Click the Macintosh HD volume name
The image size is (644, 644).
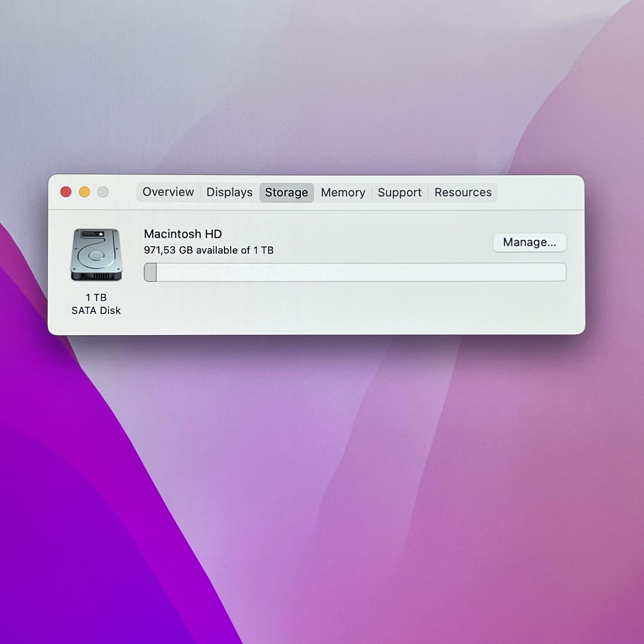coord(183,234)
